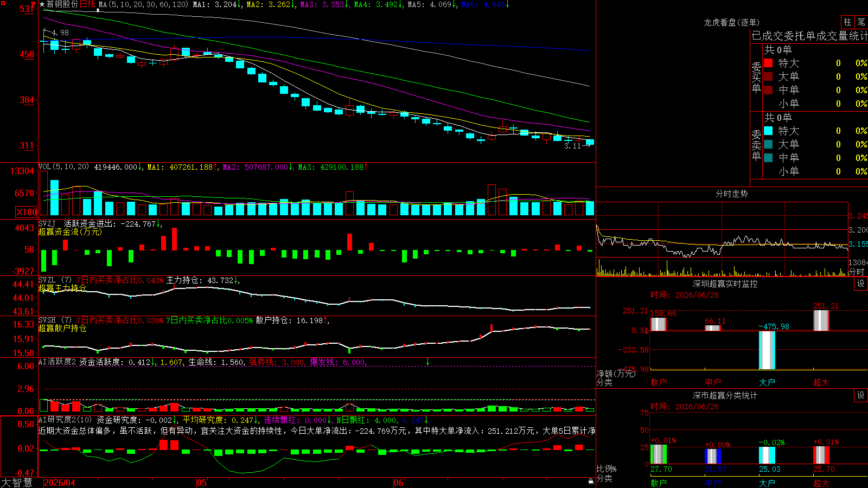Screen dimensions: 868x488
Task: Click the 分时走势 panel title
Action: point(731,194)
